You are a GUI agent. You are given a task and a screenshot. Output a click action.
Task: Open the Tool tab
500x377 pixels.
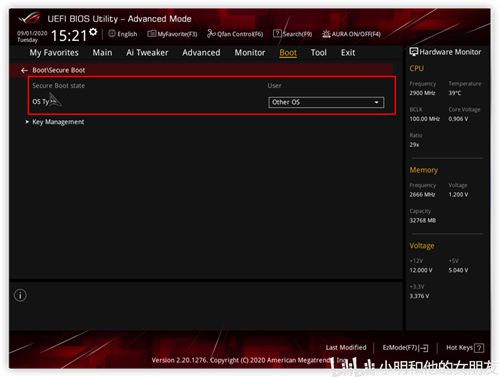318,53
